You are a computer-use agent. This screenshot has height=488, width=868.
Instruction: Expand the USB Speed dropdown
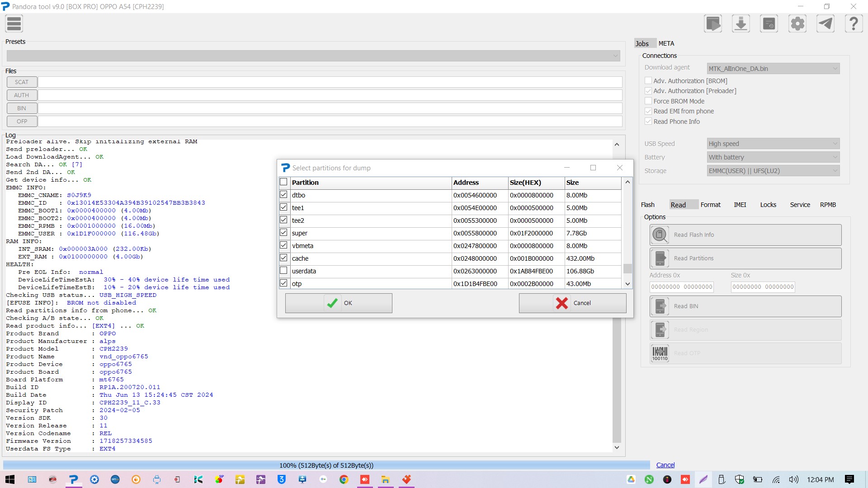click(x=773, y=144)
